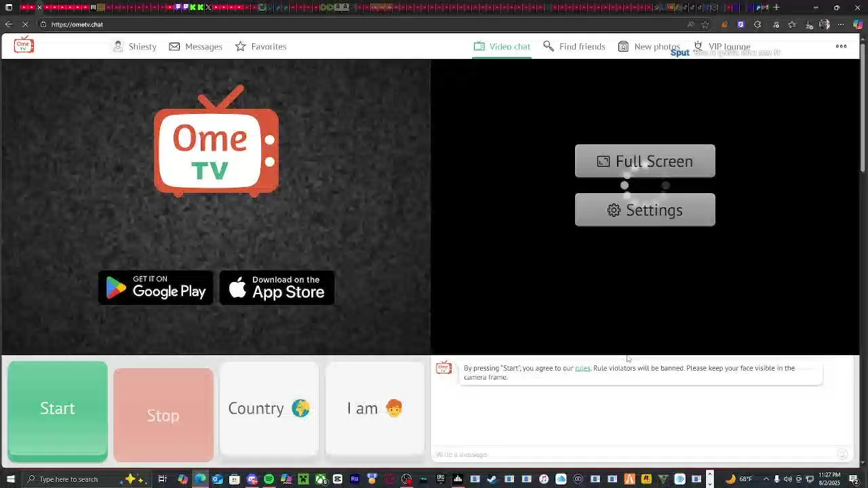The width and height of the screenshot is (868, 488).
Task: Show hidden system tray icons
Action: coord(766,479)
